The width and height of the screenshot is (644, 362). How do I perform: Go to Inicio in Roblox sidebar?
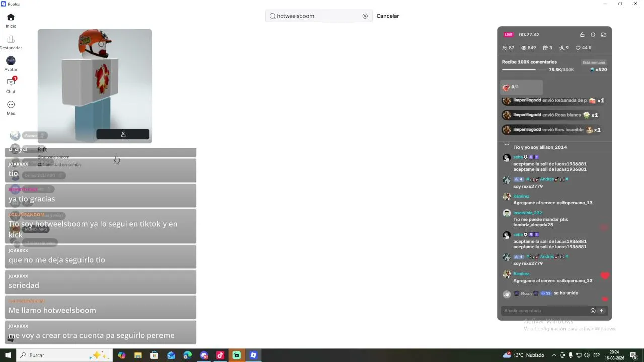click(11, 21)
